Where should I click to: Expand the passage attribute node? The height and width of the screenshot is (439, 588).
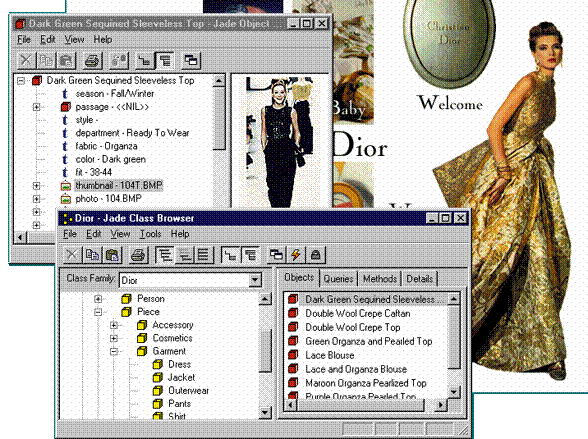pos(36,107)
